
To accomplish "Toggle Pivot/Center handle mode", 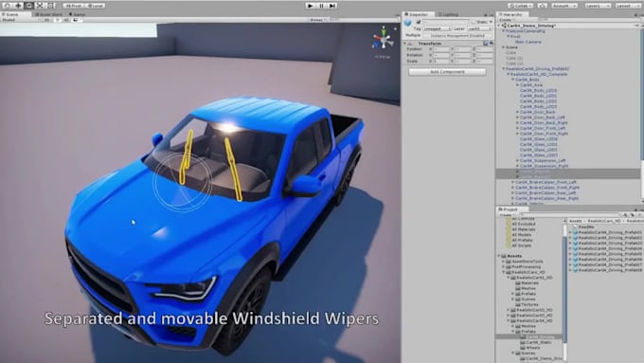I will [x=73, y=6].
